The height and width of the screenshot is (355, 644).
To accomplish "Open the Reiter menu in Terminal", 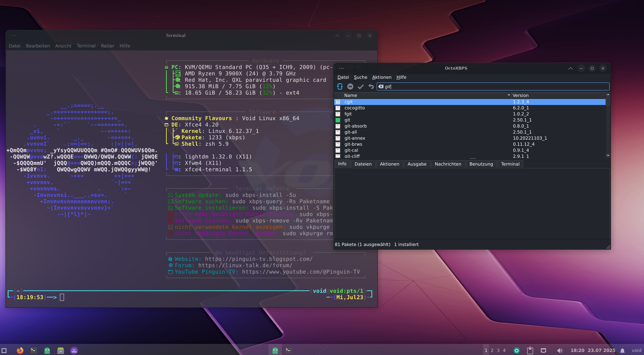I will click(x=107, y=46).
